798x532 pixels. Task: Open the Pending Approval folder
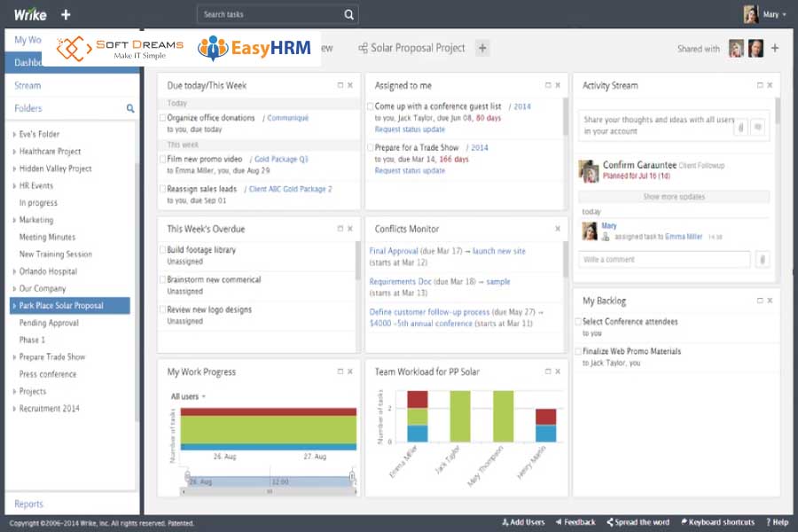[x=49, y=323]
